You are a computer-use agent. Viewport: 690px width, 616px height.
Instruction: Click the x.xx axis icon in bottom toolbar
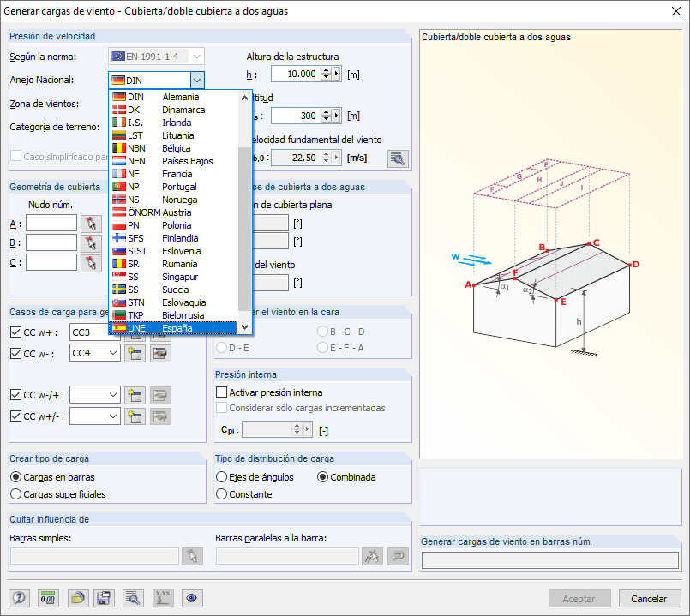163,598
